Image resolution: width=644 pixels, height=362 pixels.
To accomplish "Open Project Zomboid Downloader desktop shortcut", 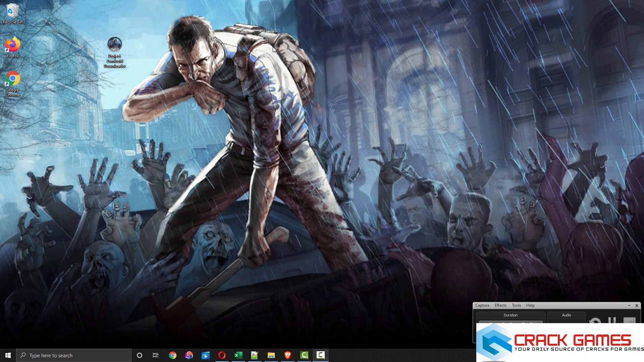I will 114,45.
